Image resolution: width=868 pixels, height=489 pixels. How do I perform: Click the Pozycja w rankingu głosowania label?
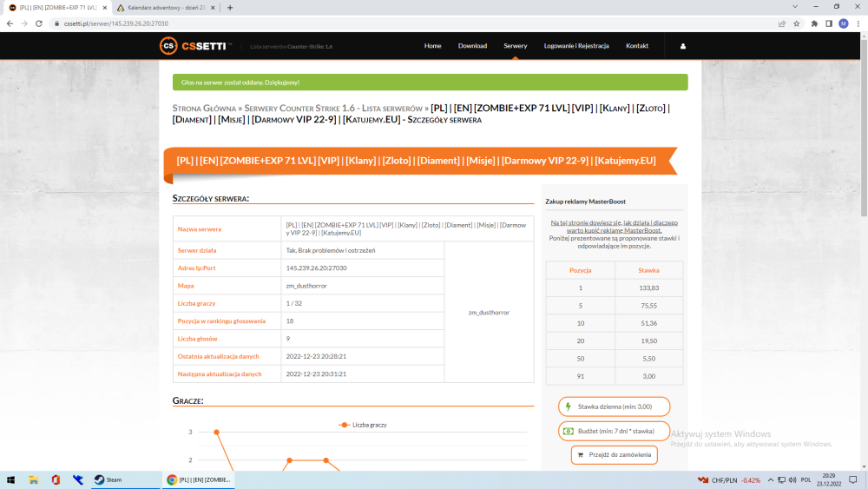(x=221, y=321)
